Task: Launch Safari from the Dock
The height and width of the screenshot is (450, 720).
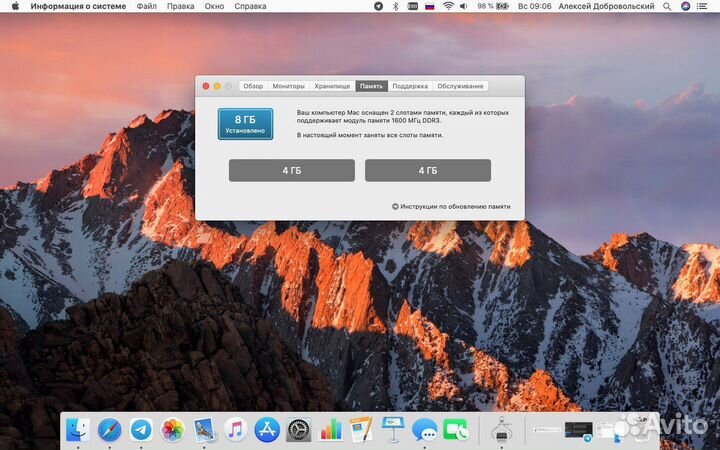Action: tap(109, 430)
